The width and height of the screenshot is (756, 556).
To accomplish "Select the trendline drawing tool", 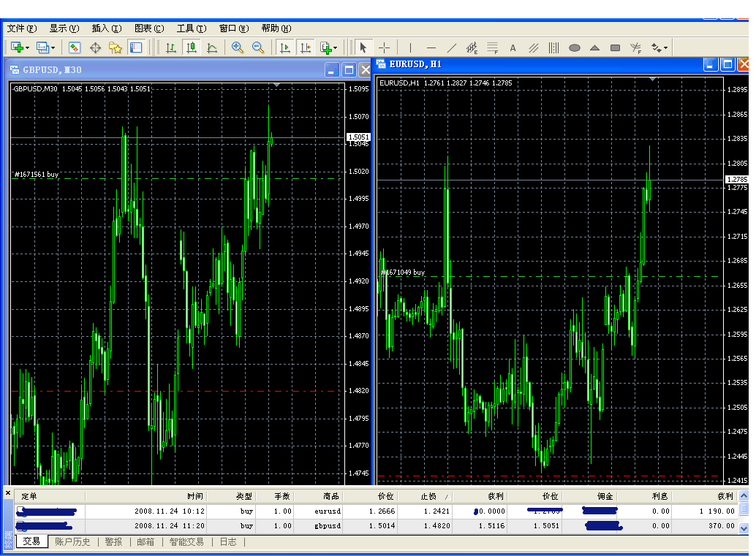I will (x=452, y=47).
